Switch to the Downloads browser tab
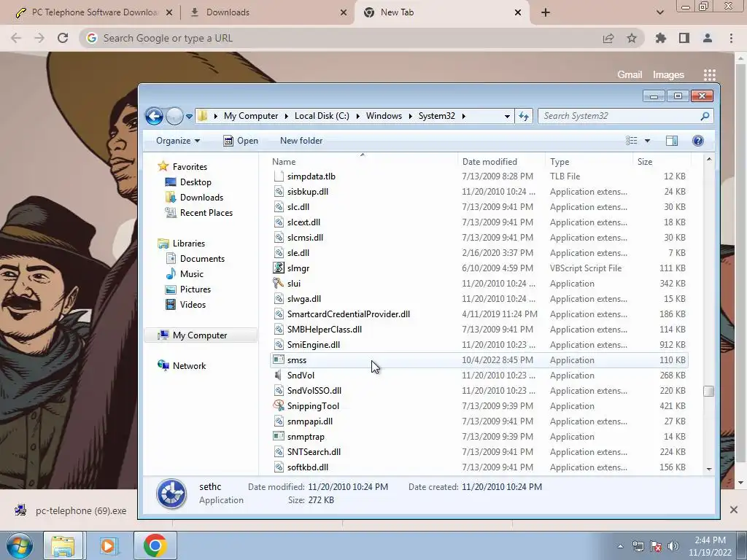The width and height of the screenshot is (747, 560). pyautogui.click(x=268, y=12)
